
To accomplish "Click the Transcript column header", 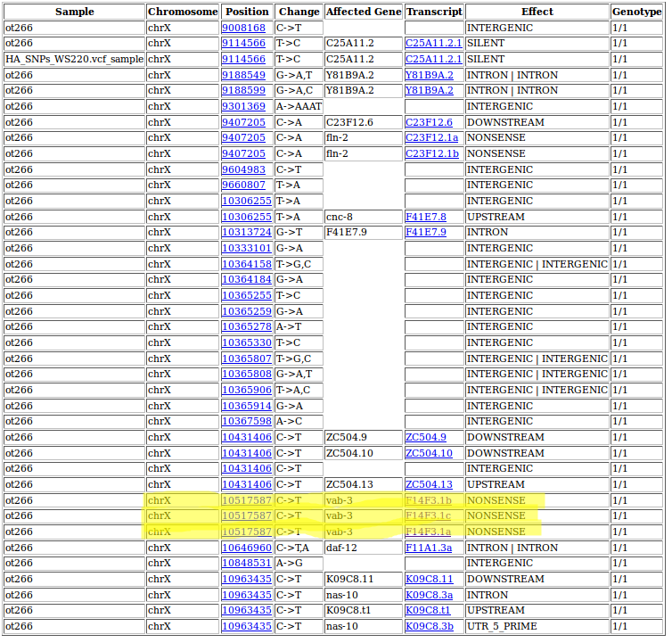I will (435, 12).
